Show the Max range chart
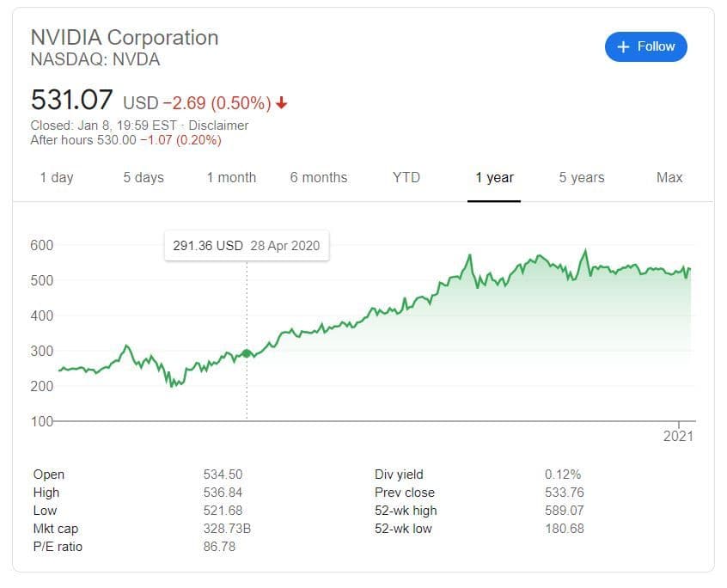The height and width of the screenshot is (588, 727). coord(669,178)
